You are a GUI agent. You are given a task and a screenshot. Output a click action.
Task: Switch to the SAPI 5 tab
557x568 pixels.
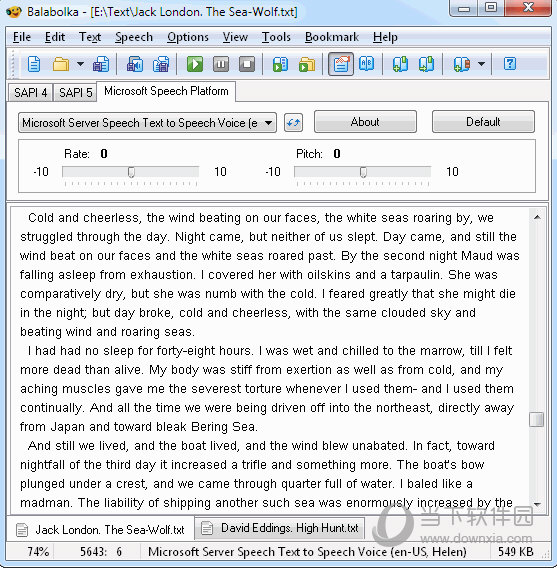pyautogui.click(x=75, y=93)
